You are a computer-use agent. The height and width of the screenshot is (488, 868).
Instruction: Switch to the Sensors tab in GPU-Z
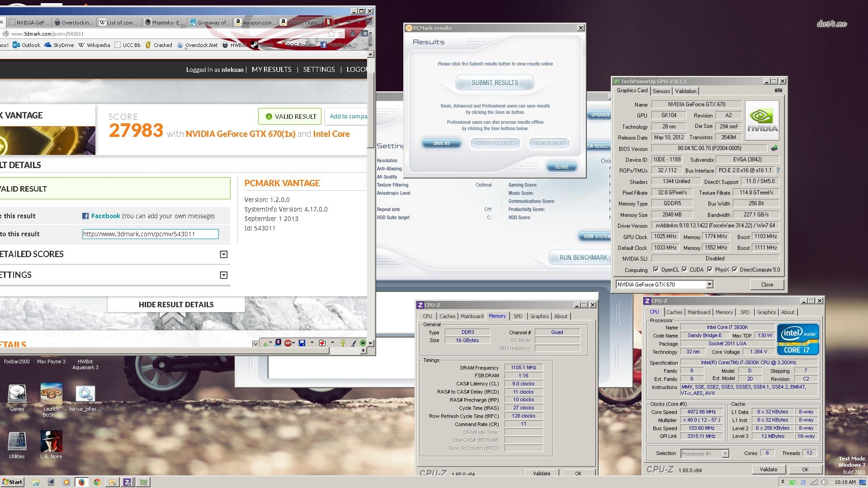661,91
